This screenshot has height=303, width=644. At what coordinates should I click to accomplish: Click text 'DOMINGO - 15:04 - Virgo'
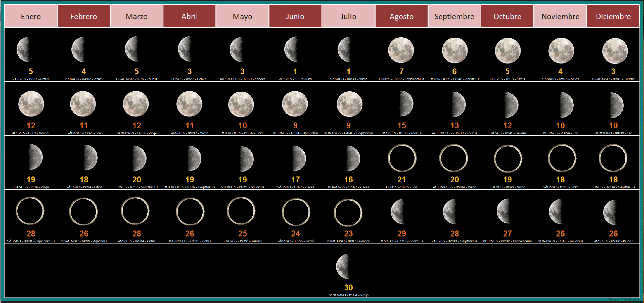point(348,295)
